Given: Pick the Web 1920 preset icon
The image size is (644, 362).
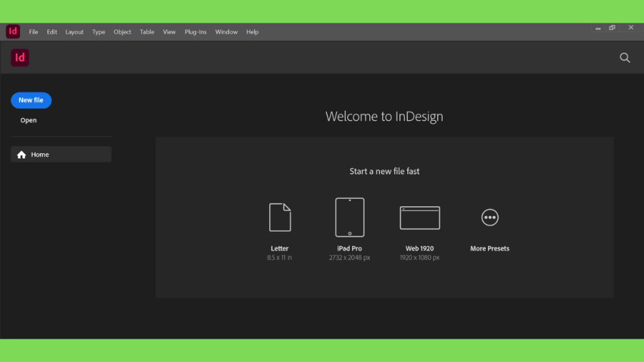Looking at the screenshot, I should (419, 217).
